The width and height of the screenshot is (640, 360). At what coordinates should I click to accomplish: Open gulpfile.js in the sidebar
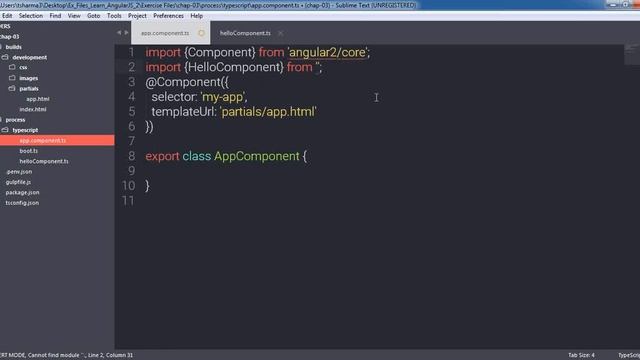point(18,182)
